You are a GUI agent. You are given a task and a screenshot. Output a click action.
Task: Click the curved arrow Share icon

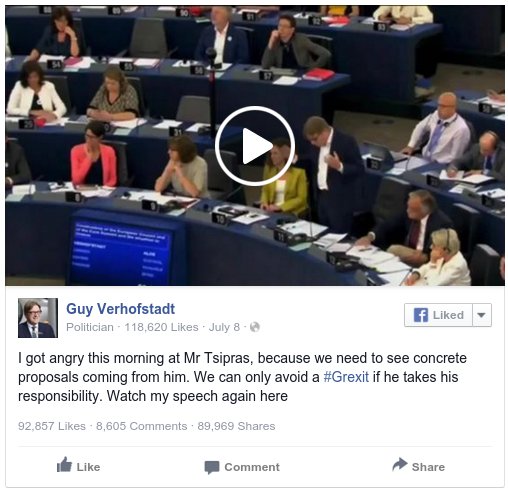(400, 464)
